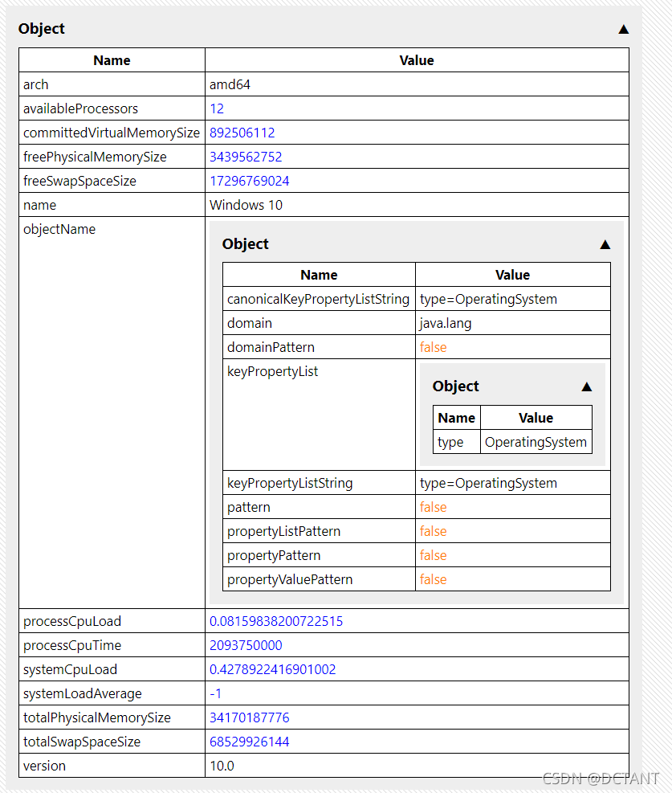Collapse the keyPropertyList Object panel
The image size is (672, 793).
tap(586, 386)
